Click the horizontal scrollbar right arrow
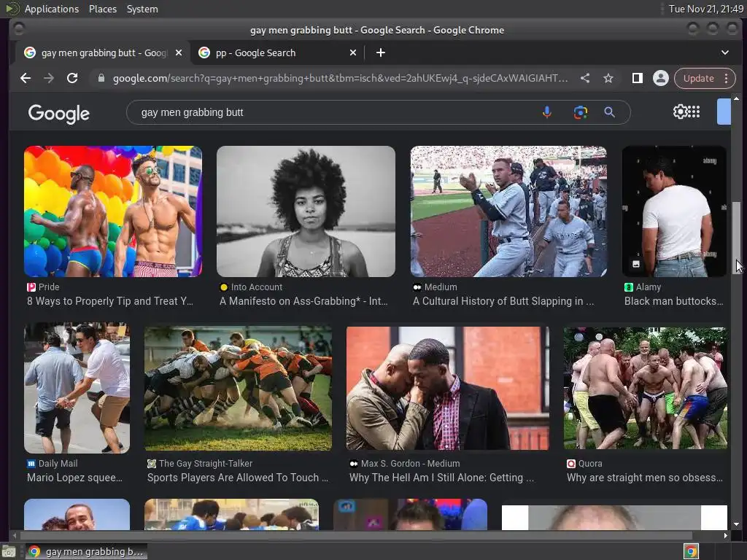The width and height of the screenshot is (747, 560). (726, 535)
